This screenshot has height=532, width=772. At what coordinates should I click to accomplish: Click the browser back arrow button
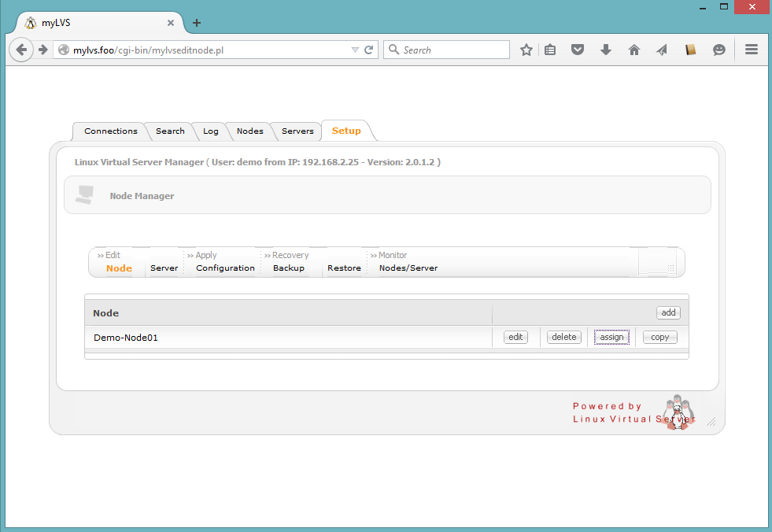(x=22, y=50)
